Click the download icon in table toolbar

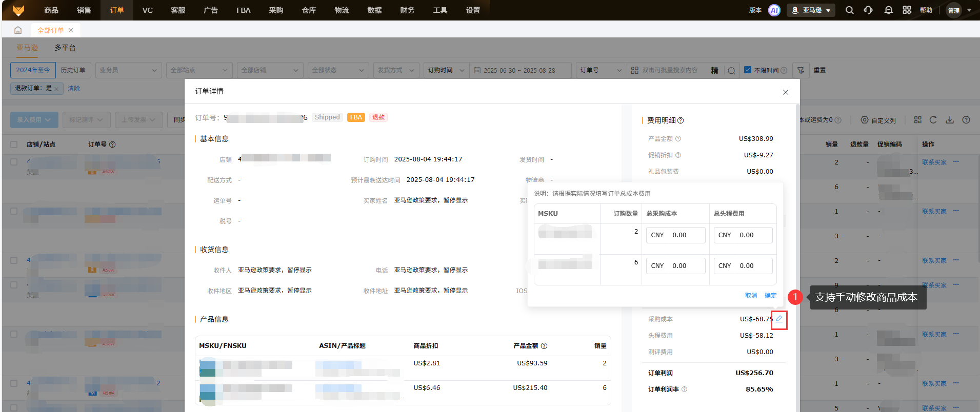(x=950, y=120)
